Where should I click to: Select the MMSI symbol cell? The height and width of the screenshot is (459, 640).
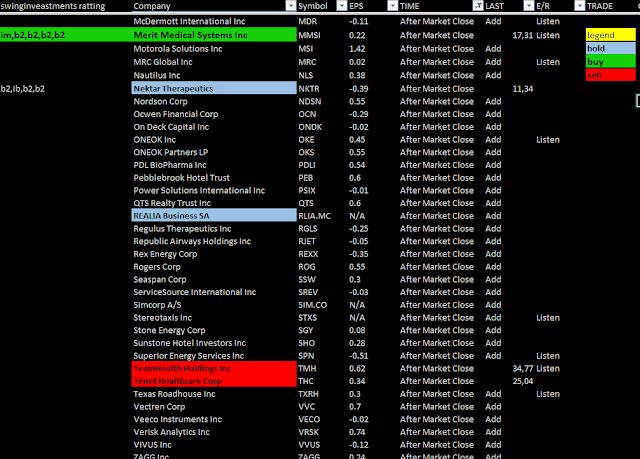click(309, 35)
